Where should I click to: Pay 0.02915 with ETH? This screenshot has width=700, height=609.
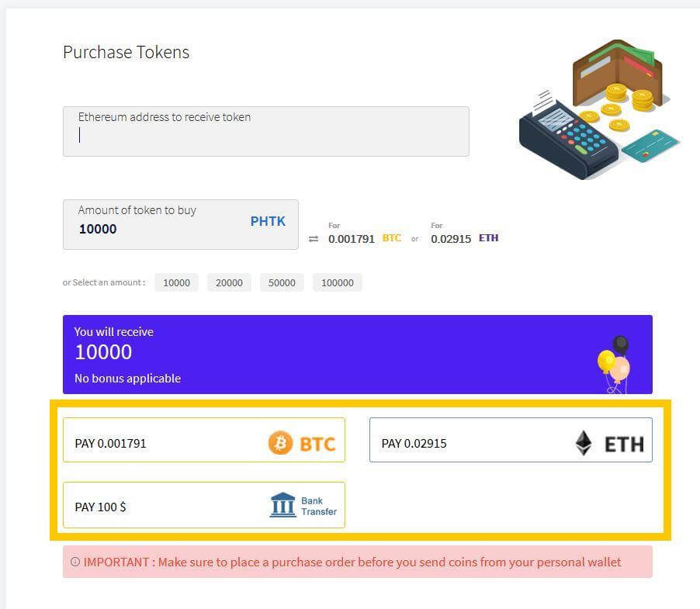pyautogui.click(x=511, y=440)
